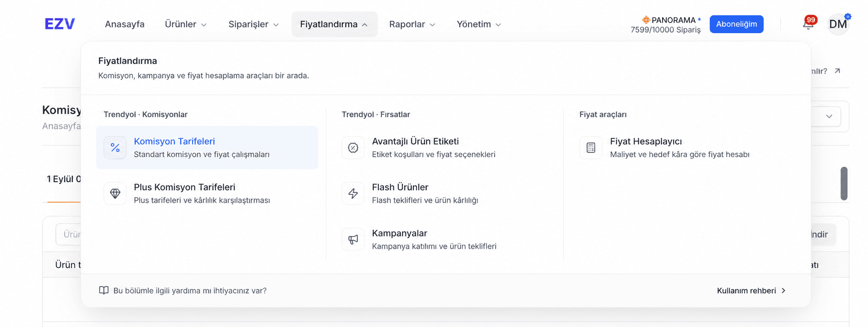Click the Trendyol · Fırsatlar heading
This screenshot has width=868, height=327.
[376, 114]
